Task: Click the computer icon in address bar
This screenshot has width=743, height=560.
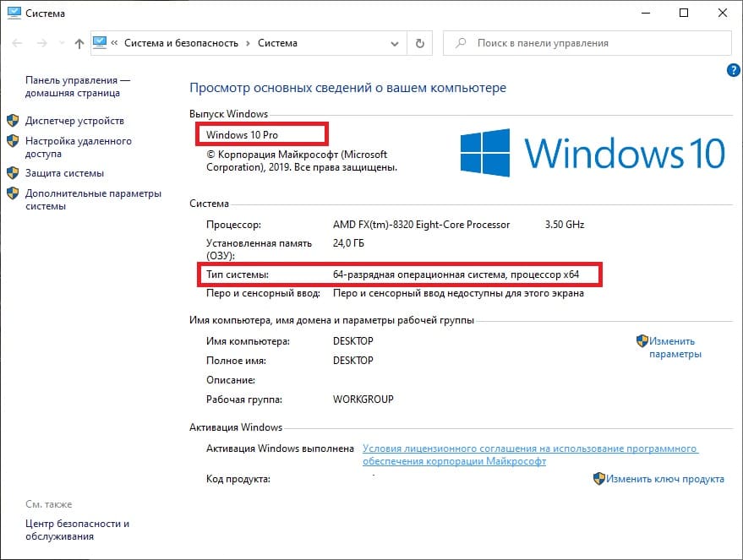Action: (100, 42)
